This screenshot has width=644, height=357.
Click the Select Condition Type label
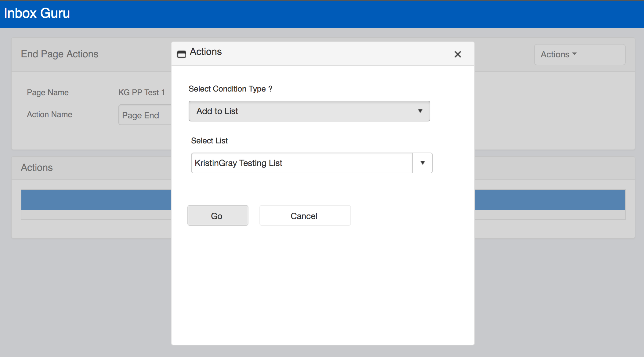230,89
